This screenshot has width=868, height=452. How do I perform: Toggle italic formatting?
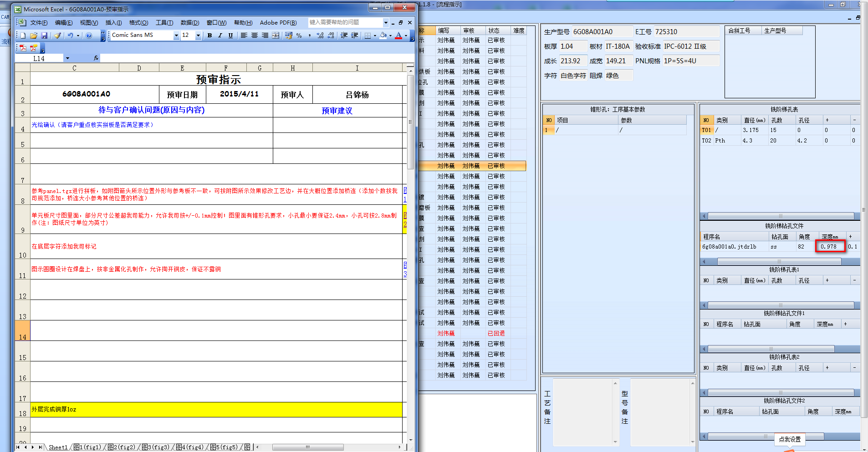tap(220, 36)
